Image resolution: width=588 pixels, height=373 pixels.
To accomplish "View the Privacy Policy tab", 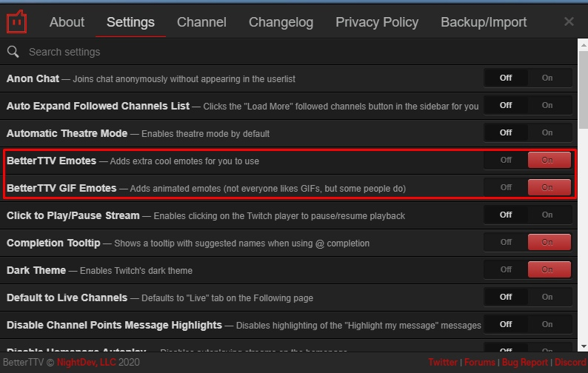I will 377,22.
